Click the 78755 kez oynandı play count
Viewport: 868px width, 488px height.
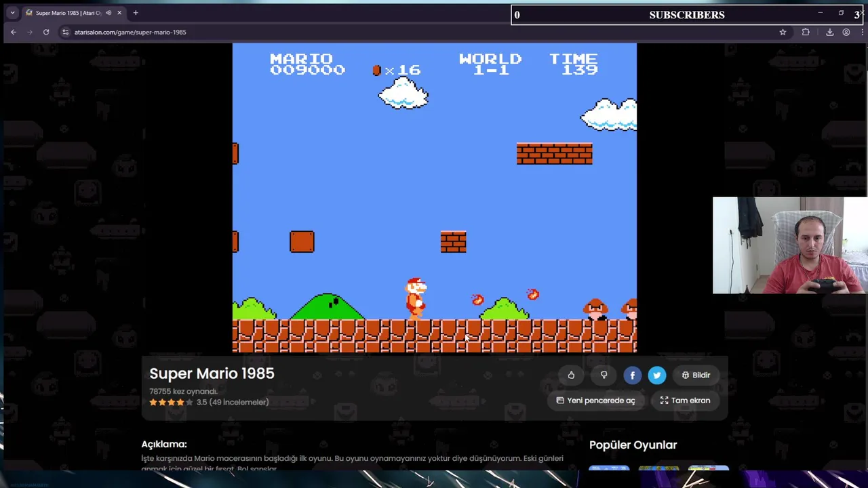coord(183,391)
